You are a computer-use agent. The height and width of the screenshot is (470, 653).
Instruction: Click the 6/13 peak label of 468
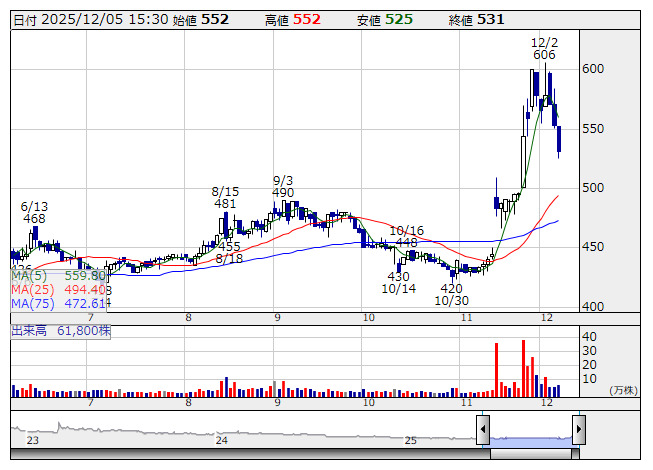point(34,218)
